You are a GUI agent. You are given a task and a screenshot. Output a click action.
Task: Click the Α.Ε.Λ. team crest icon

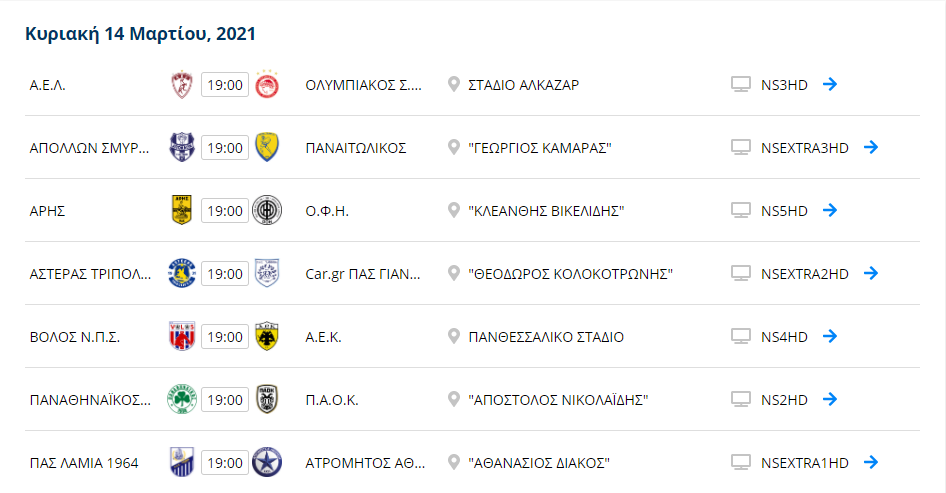tap(182, 84)
